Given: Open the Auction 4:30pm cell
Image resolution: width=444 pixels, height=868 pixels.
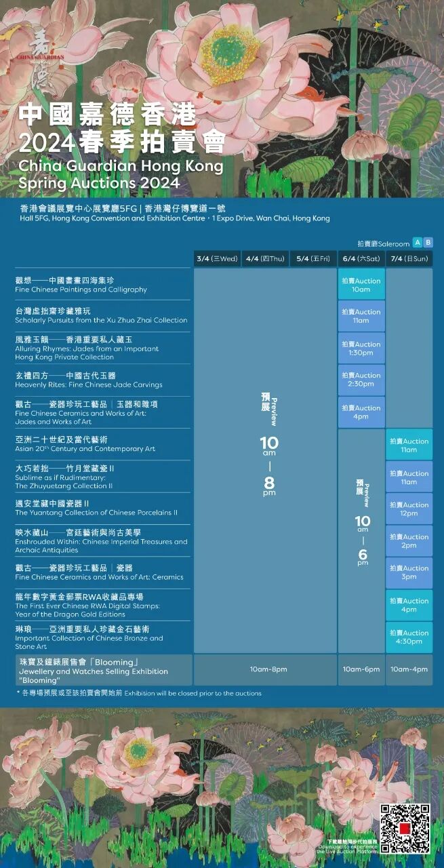Looking at the screenshot, I should tap(409, 637).
